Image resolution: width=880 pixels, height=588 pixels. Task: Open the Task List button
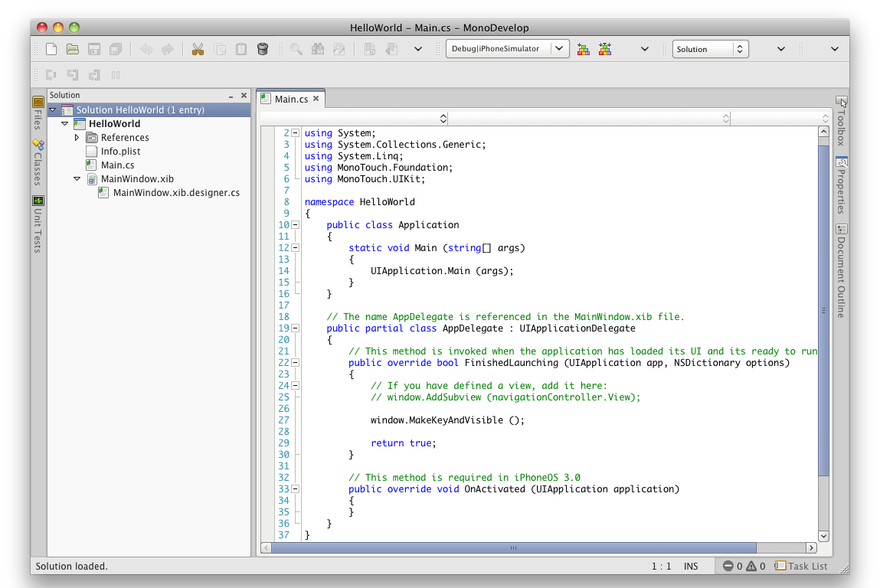pyautogui.click(x=801, y=566)
